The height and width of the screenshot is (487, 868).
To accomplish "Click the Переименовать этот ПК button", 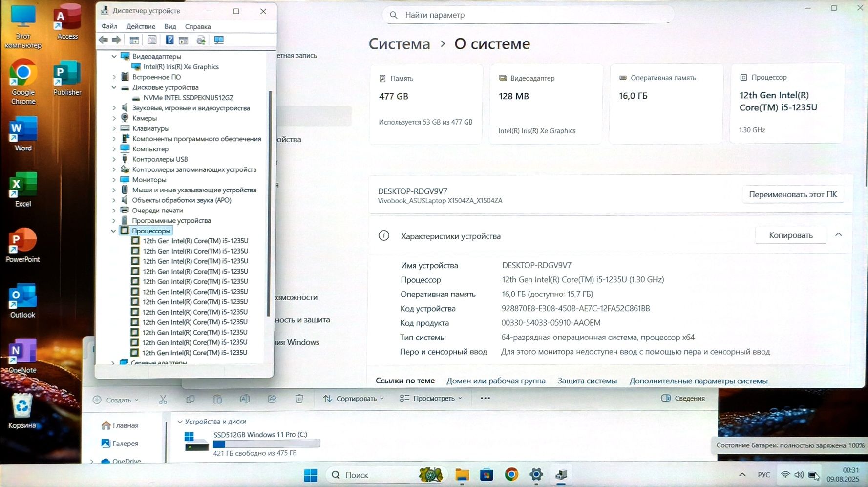I will 793,194.
